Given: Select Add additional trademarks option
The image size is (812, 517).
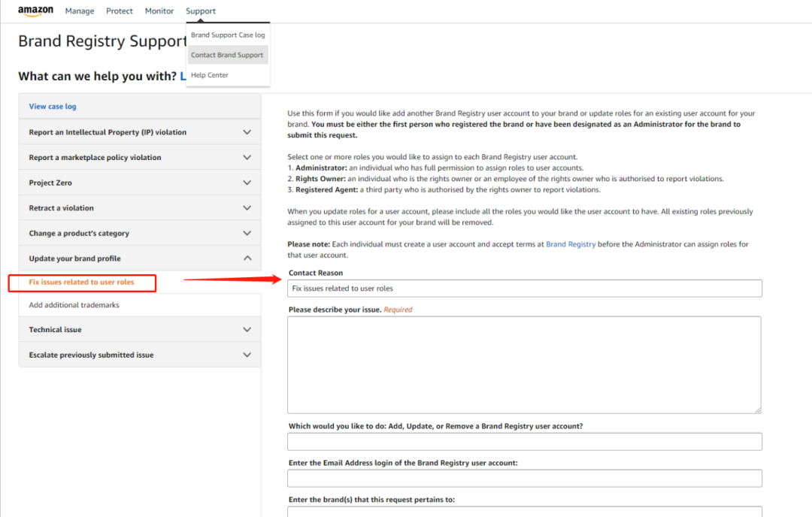Looking at the screenshot, I should [74, 305].
